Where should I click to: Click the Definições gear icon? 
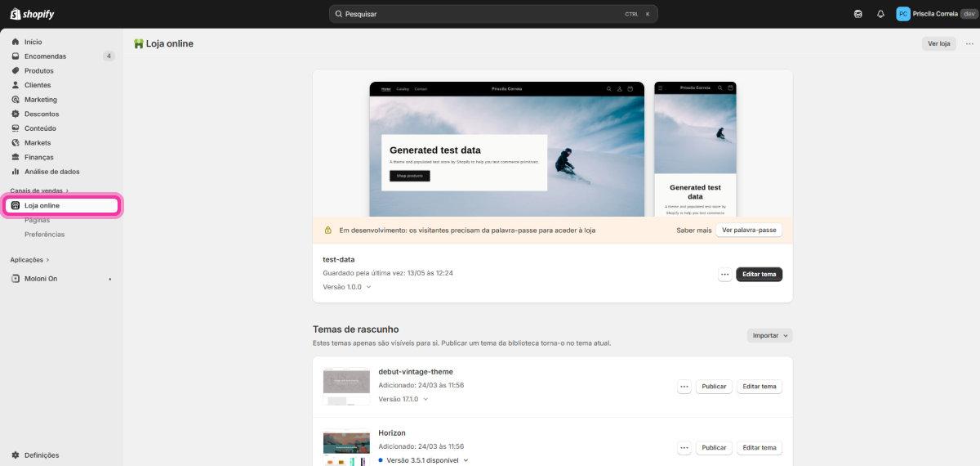pyautogui.click(x=16, y=455)
